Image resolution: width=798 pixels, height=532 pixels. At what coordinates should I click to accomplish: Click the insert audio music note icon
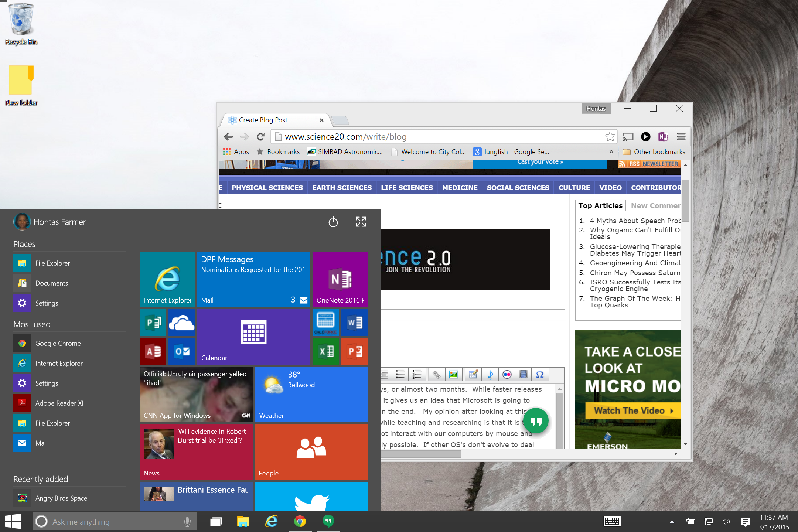490,375
